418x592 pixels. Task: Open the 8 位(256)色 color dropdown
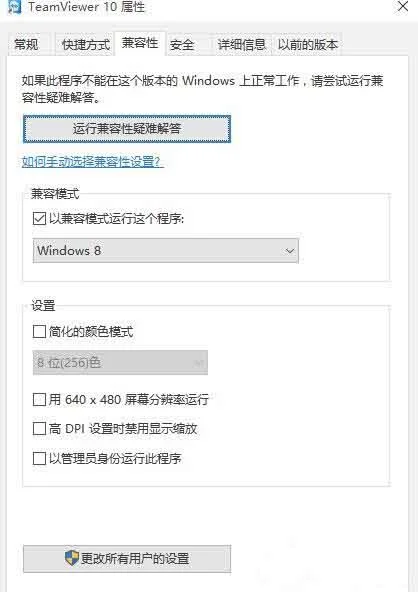[120, 362]
